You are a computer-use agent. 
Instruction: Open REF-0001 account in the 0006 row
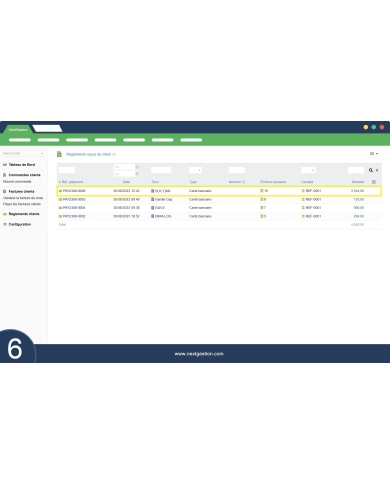click(313, 191)
